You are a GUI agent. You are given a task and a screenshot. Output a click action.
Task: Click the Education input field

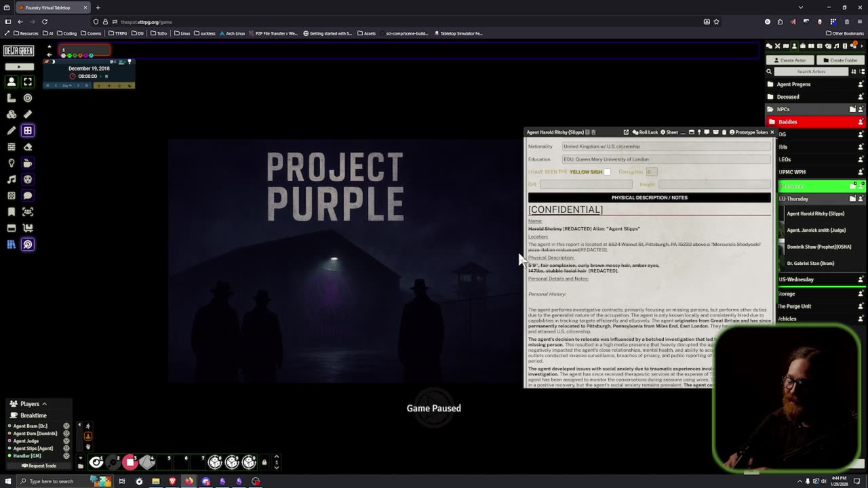[x=667, y=159]
